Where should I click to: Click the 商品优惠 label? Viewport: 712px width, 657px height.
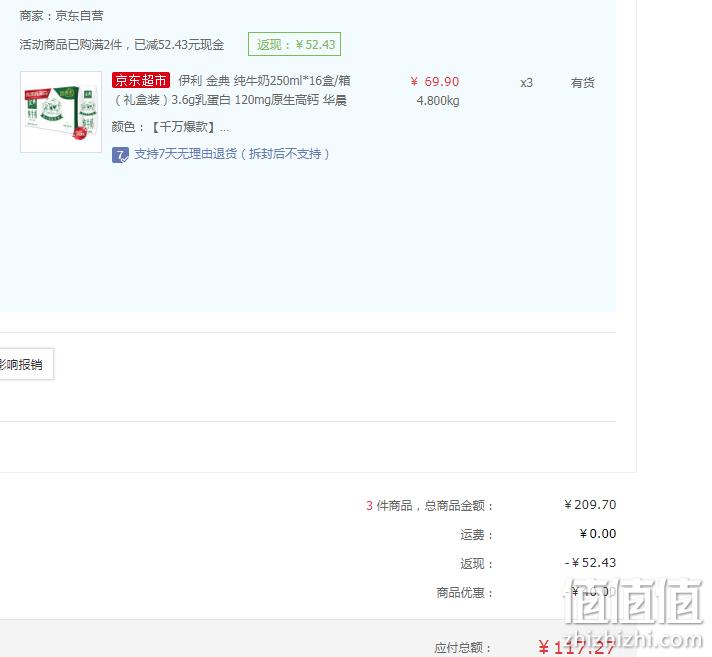click(465, 593)
